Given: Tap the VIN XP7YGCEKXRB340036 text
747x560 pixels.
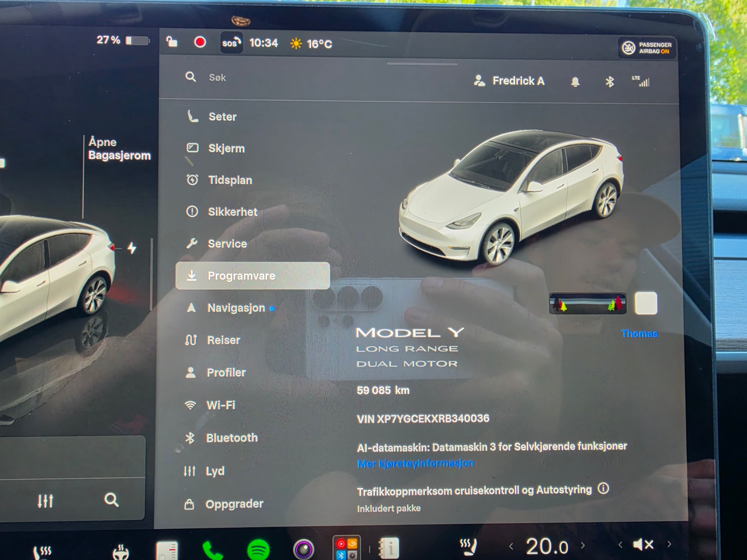Looking at the screenshot, I should tap(423, 419).
